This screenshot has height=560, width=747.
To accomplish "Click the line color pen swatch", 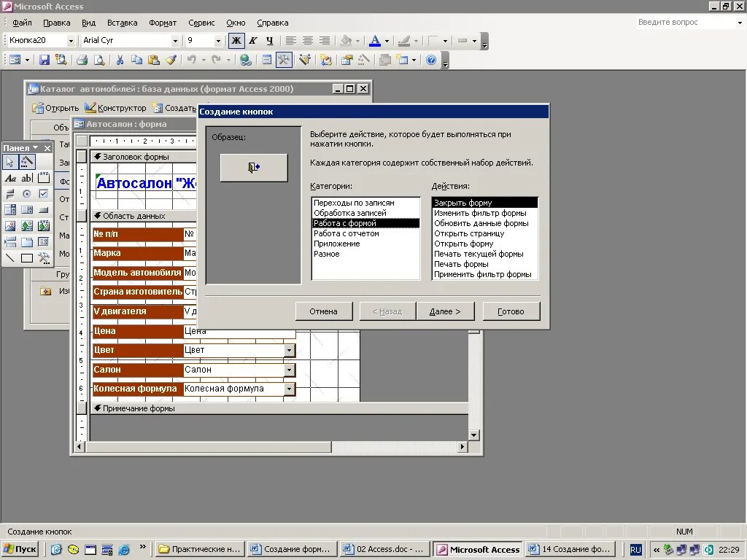I will pyautogui.click(x=404, y=41).
